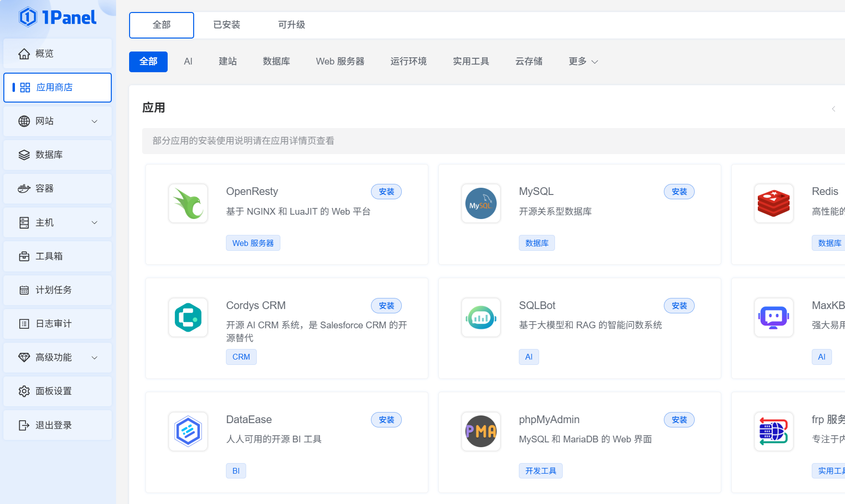Viewport: 845px width, 504px height.
Task: Click the SQLBot app icon
Action: [x=481, y=317]
